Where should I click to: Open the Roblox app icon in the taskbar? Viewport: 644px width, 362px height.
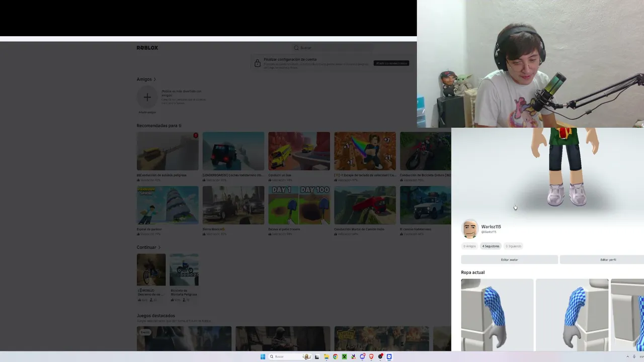click(x=389, y=356)
